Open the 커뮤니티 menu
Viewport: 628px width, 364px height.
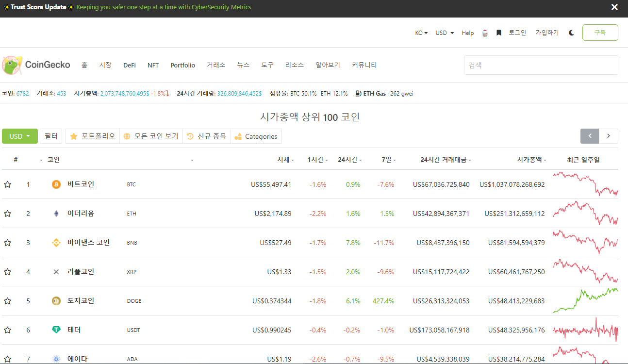[x=364, y=65]
